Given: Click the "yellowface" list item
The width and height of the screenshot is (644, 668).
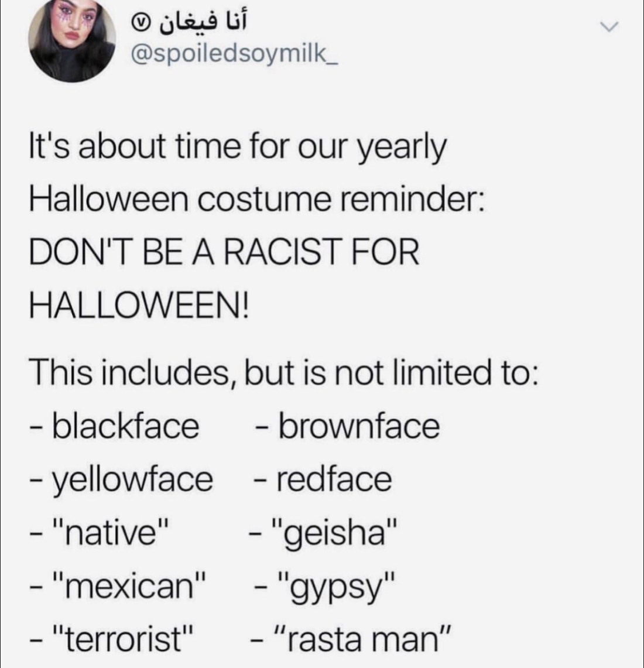Looking at the screenshot, I should pyautogui.click(x=132, y=479).
